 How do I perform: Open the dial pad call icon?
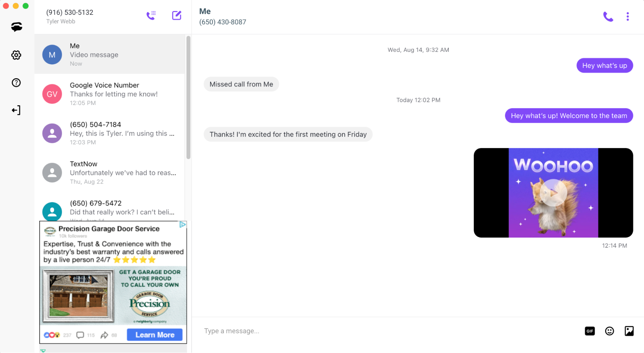151,15
